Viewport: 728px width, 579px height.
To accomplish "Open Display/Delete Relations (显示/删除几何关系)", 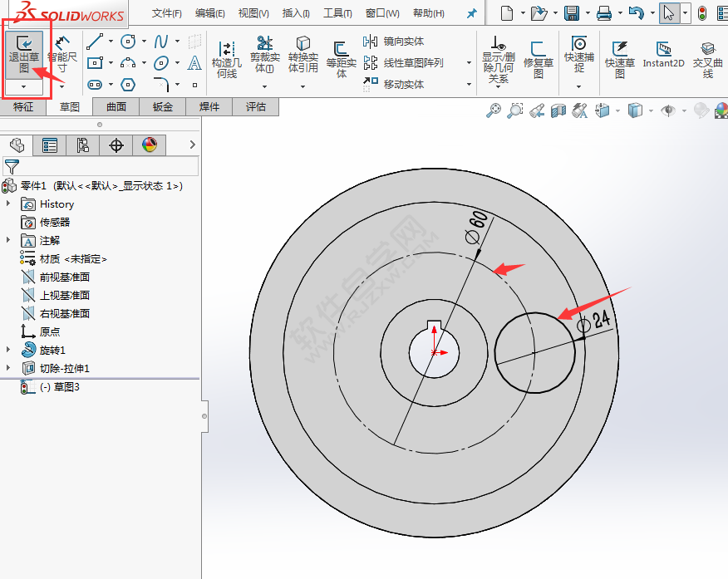I will 498,59.
